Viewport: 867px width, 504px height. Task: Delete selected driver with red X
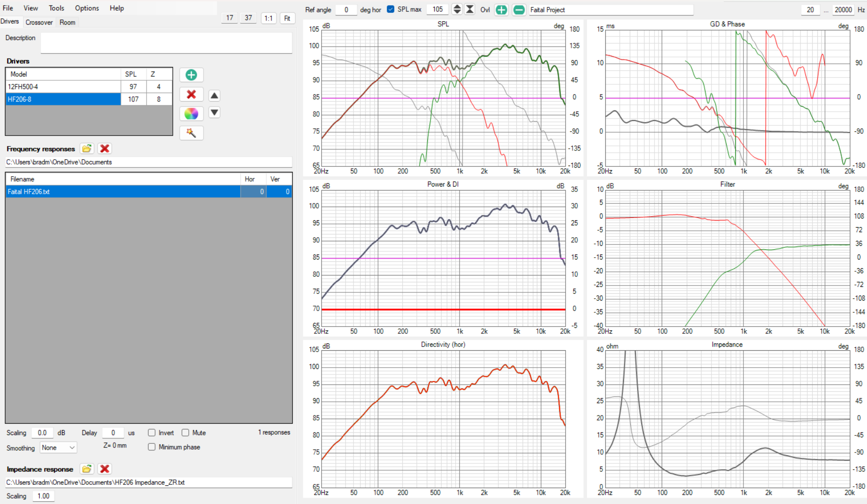191,94
